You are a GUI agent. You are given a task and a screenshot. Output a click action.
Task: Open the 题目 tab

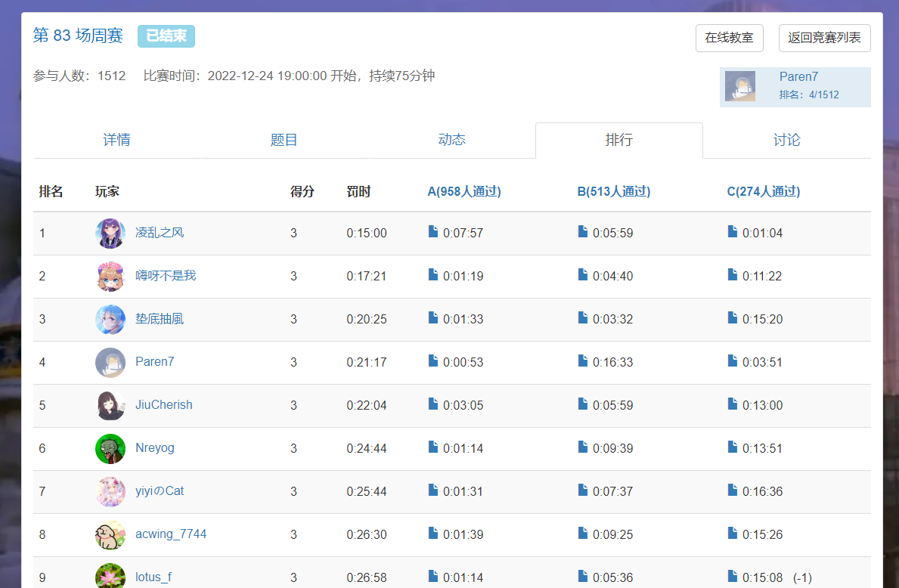coord(284,140)
